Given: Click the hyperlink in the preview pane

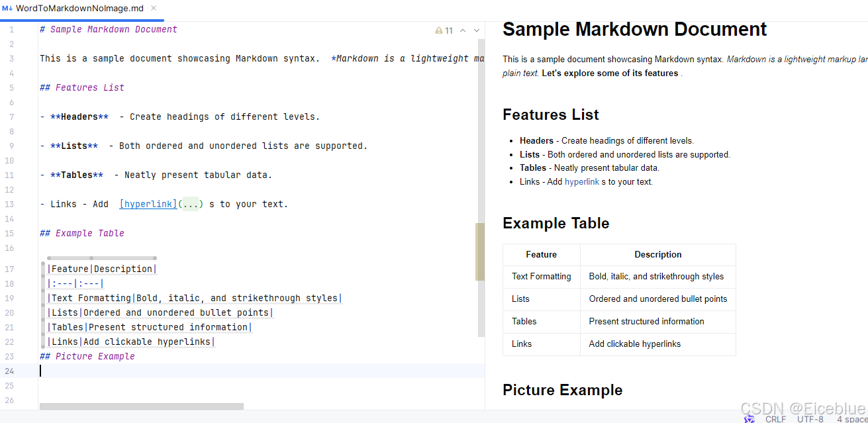Looking at the screenshot, I should tap(581, 181).
